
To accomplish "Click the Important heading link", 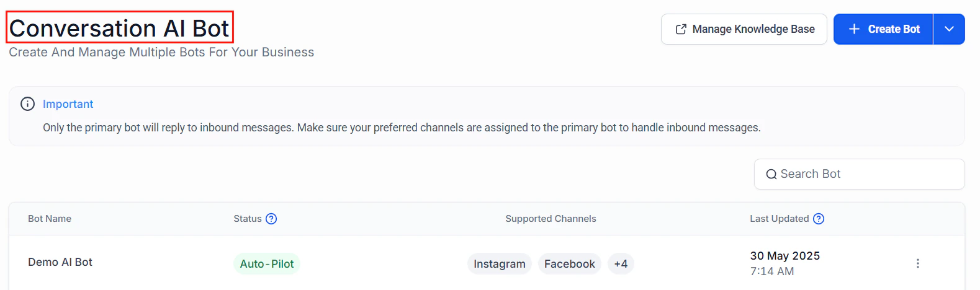I will point(68,104).
